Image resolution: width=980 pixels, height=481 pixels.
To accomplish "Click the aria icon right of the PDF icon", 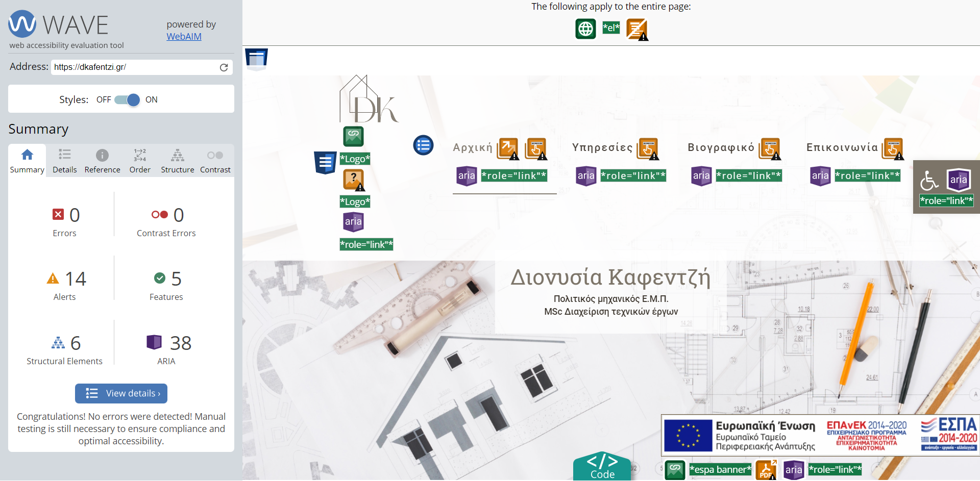I will point(794,470).
